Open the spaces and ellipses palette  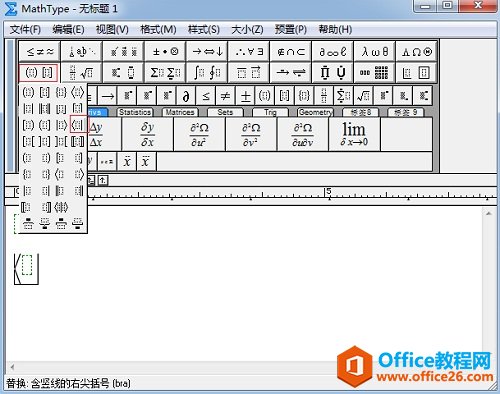82,51
